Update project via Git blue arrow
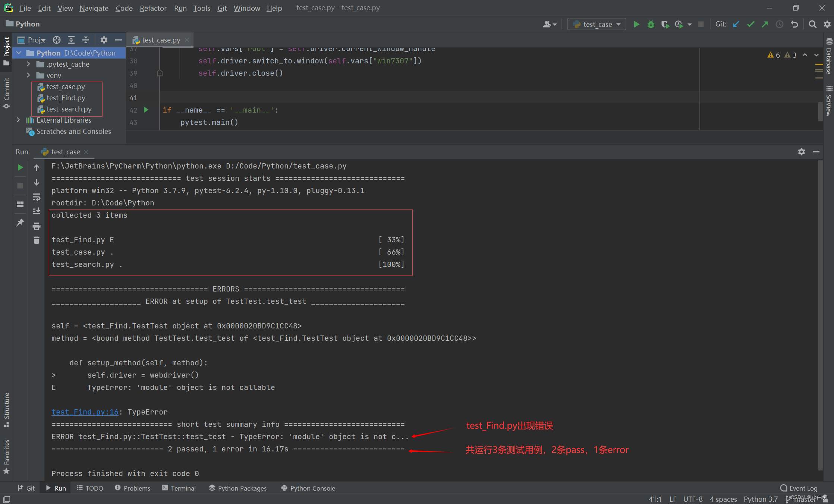This screenshot has width=834, height=504. (736, 24)
